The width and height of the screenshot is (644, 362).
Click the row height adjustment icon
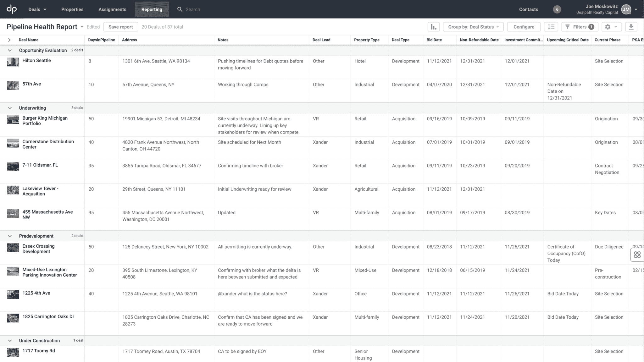(551, 27)
